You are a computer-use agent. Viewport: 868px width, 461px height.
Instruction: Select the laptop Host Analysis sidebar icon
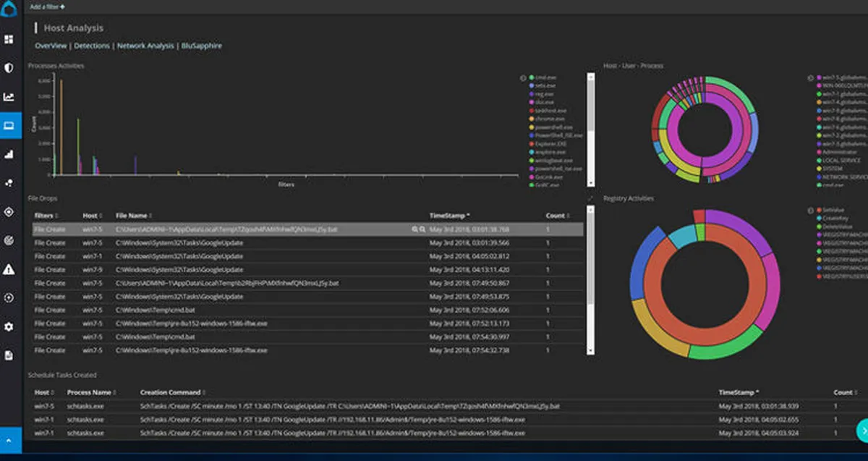tap(9, 125)
